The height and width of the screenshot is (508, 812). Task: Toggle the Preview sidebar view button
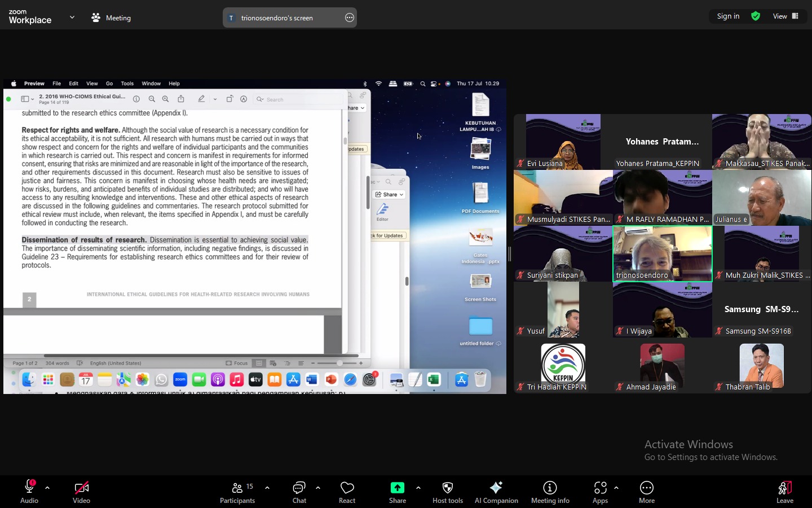click(25, 99)
